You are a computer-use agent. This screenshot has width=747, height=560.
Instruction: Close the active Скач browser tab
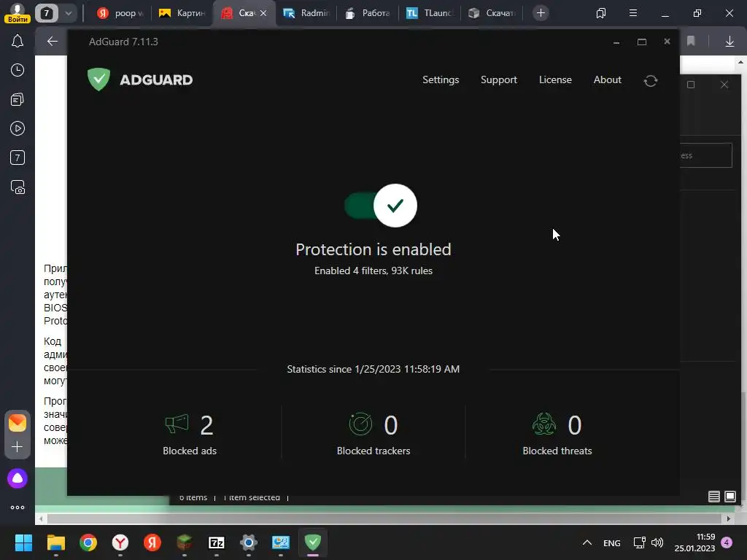tap(263, 13)
